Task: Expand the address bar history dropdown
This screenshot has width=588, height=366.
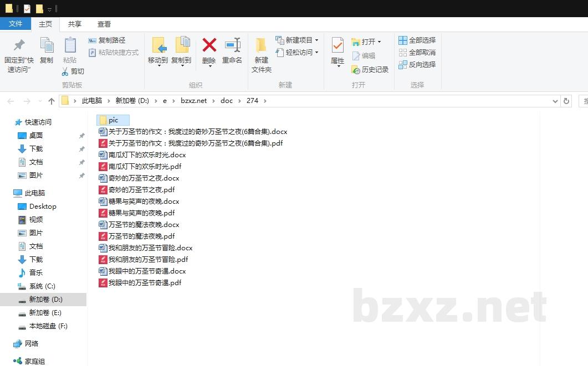Action: pyautogui.click(x=556, y=100)
